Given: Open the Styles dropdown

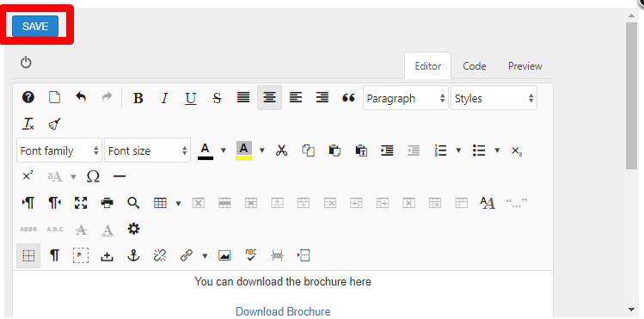Looking at the screenshot, I should click(x=494, y=98).
